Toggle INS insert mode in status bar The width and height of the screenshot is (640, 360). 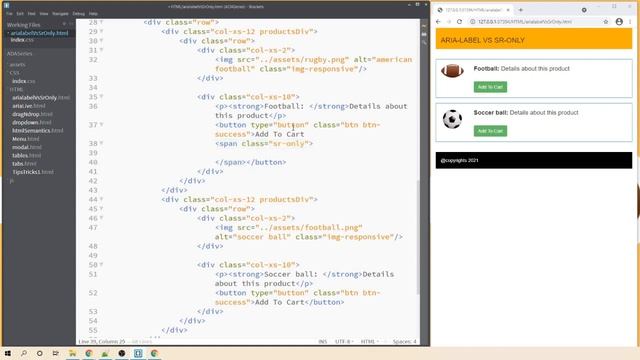(x=322, y=341)
